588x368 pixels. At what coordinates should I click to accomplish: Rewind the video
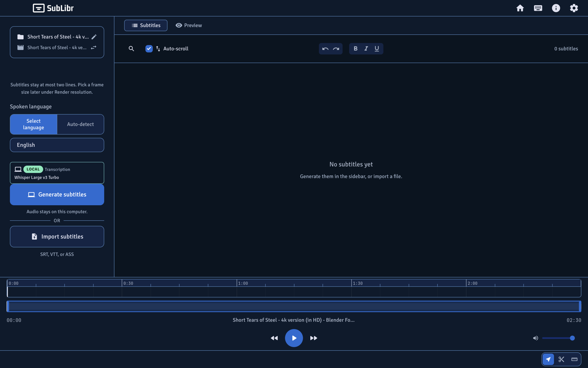pyautogui.click(x=274, y=338)
